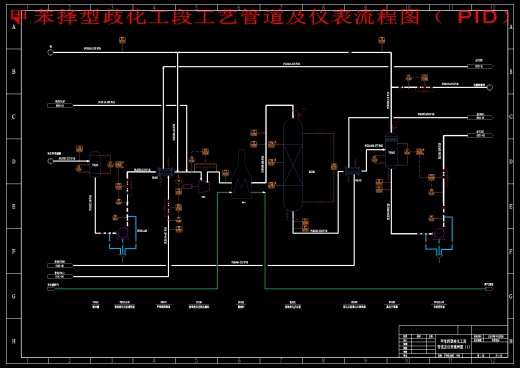
Task: Click the green fuel gas line end label
Action: pyautogui.click(x=489, y=285)
